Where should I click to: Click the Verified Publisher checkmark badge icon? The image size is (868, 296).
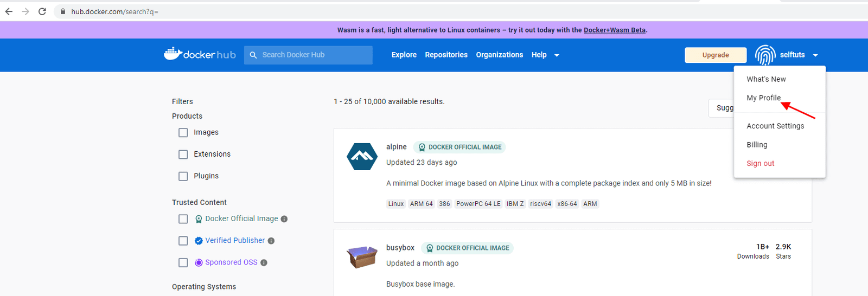(199, 241)
